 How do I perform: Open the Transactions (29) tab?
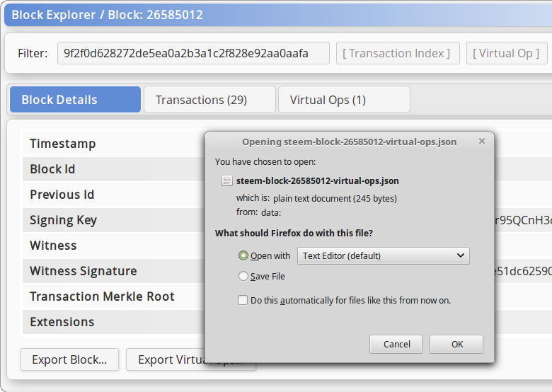(209, 100)
